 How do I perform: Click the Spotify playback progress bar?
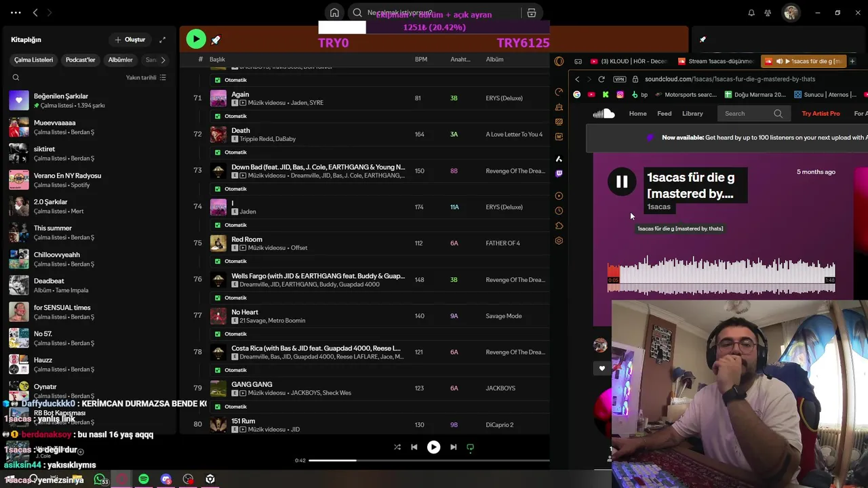429,461
